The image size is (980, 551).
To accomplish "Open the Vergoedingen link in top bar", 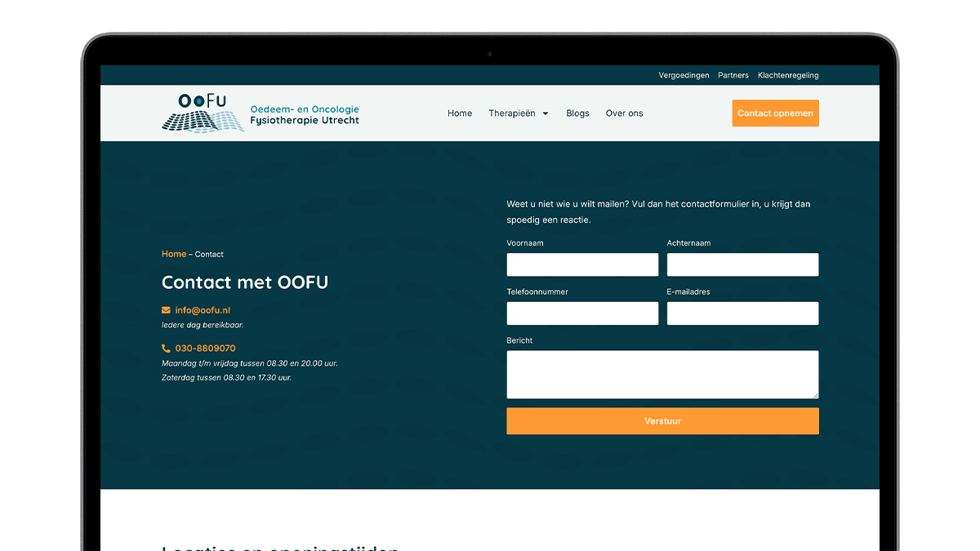I will click(684, 75).
